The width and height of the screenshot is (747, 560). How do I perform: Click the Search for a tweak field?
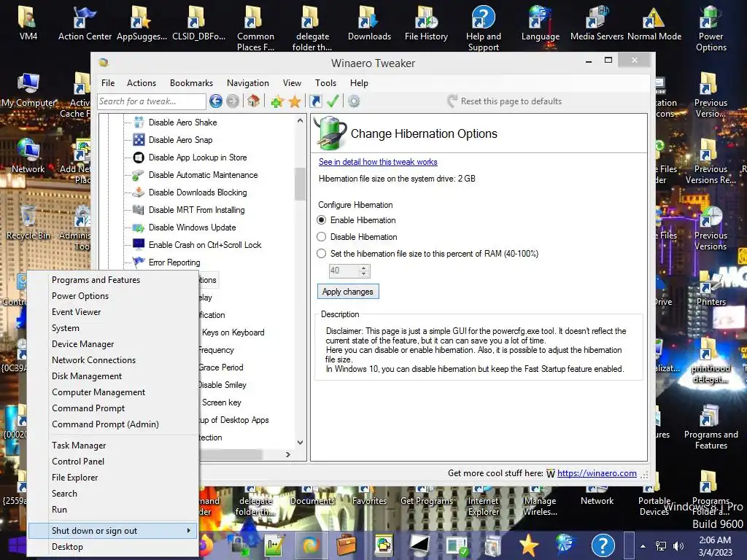(x=152, y=101)
